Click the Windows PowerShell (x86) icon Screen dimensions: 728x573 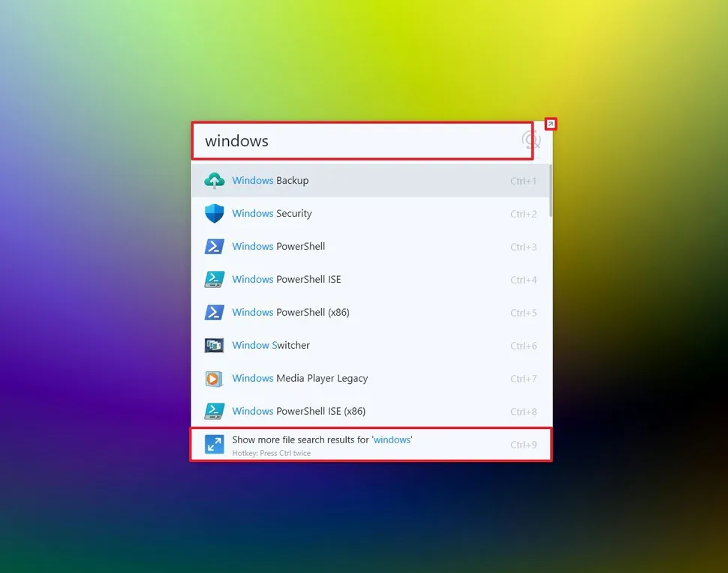(214, 312)
